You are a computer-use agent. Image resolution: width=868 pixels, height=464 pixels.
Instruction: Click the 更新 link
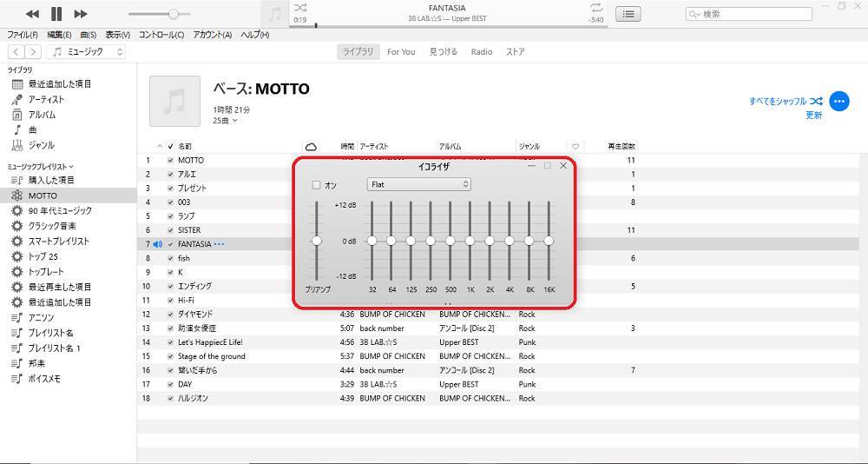(x=813, y=116)
